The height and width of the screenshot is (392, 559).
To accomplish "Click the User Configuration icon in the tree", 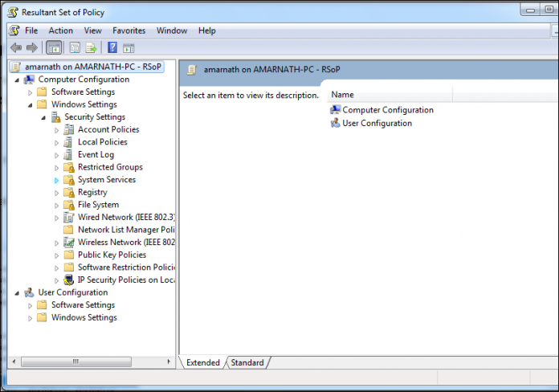I will click(29, 292).
